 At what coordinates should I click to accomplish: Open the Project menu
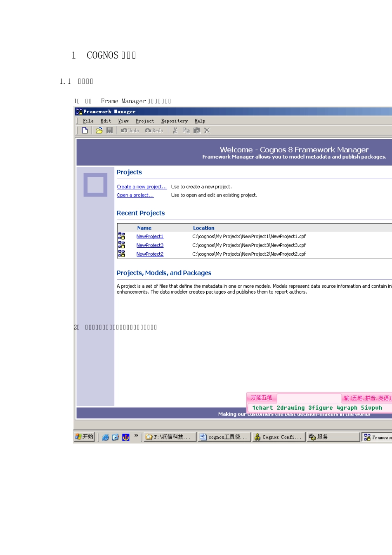[145, 121]
